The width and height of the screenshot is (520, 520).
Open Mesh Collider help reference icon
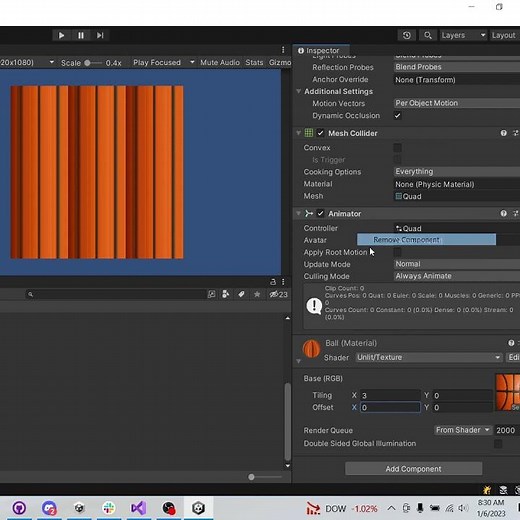click(504, 133)
